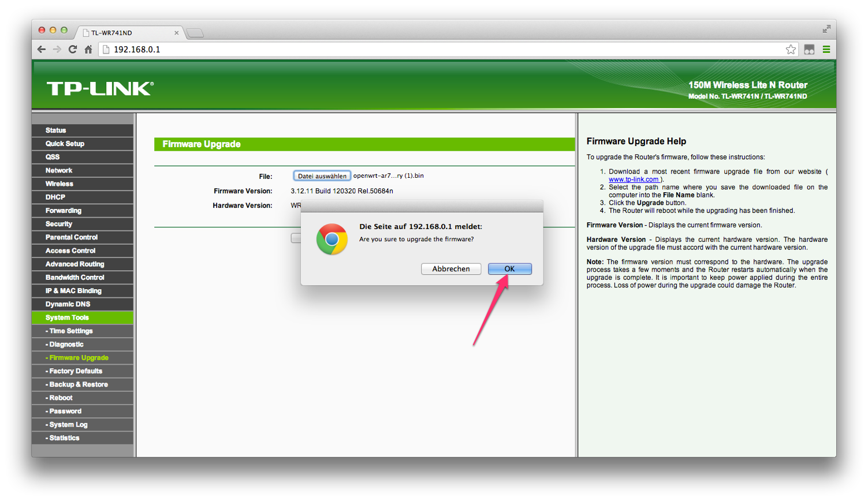Bookmark page with the star icon
Image resolution: width=868 pixels, height=501 pixels.
click(x=791, y=50)
